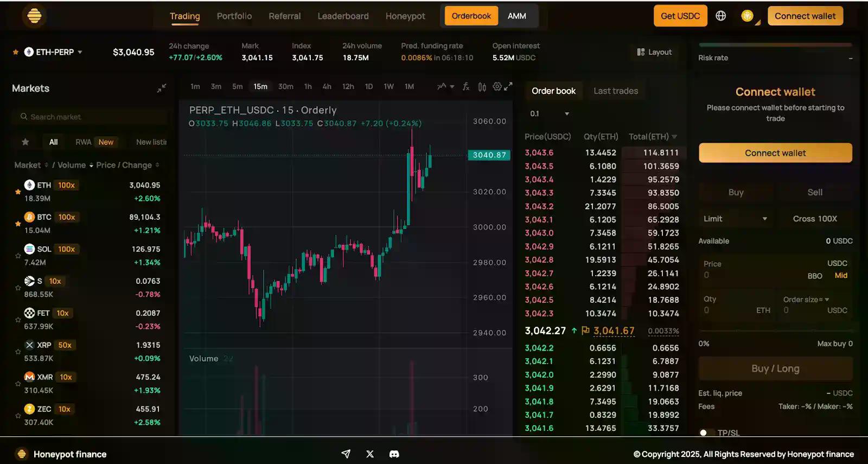This screenshot has width=868, height=464.
Task: Toggle ETH-PERP favorite star beside pair name
Action: (x=16, y=52)
